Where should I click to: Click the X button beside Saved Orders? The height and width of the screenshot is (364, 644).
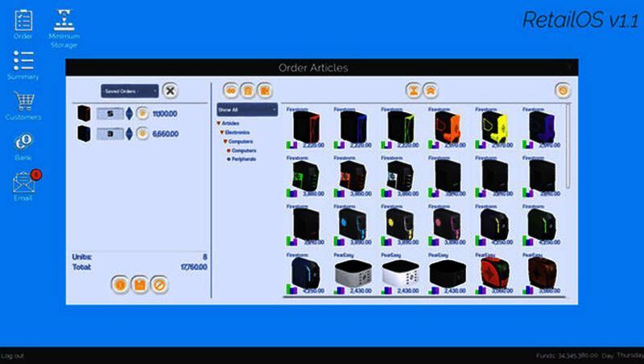tap(170, 91)
